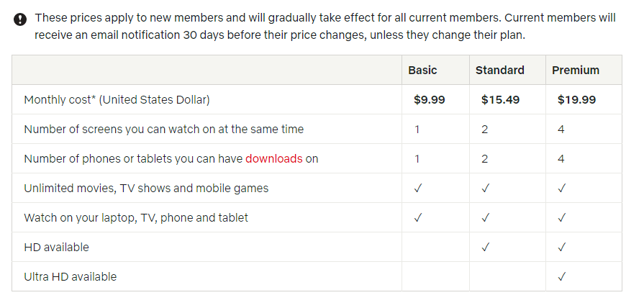
Task: Click the Basic plan column header
Action: (422, 71)
